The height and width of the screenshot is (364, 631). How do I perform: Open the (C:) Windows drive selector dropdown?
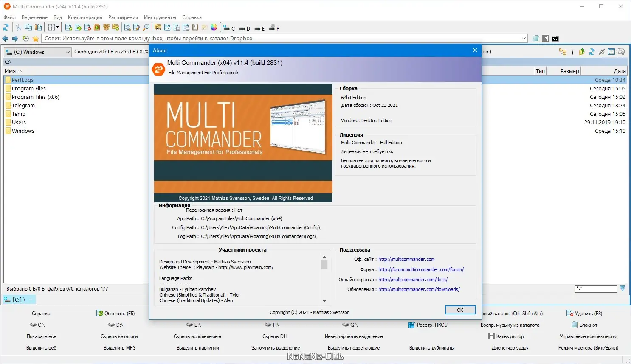[37, 52]
